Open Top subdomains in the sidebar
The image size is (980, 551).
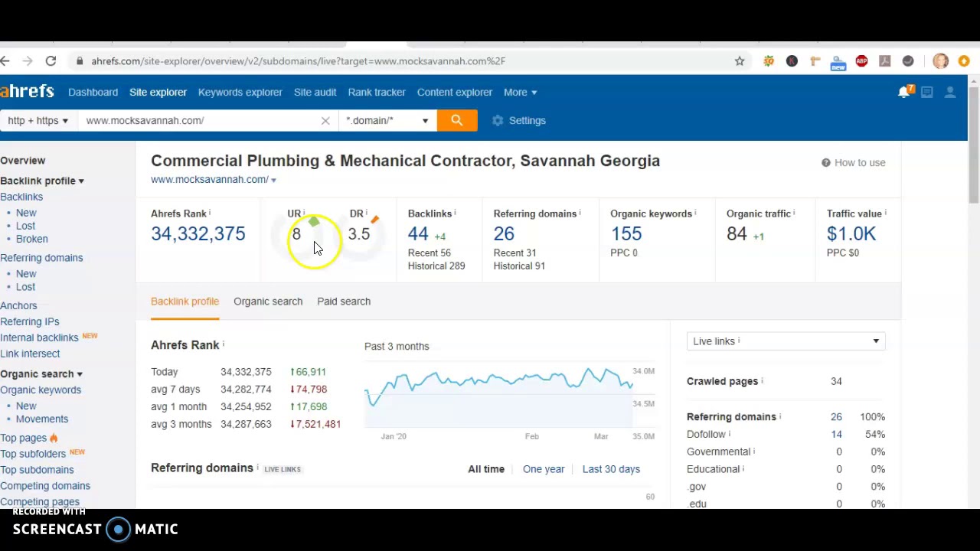(37, 470)
